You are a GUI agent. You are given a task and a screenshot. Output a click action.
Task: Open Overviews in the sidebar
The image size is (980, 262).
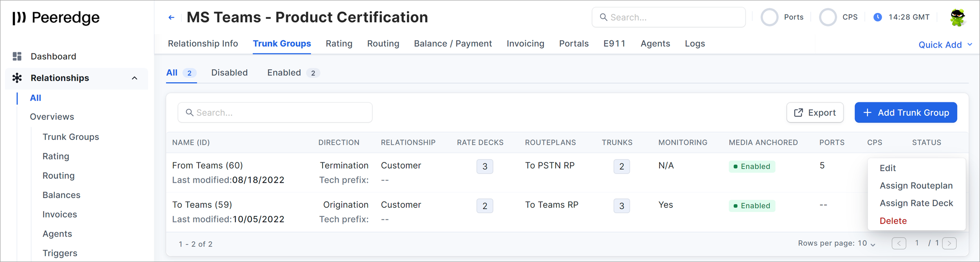52,117
